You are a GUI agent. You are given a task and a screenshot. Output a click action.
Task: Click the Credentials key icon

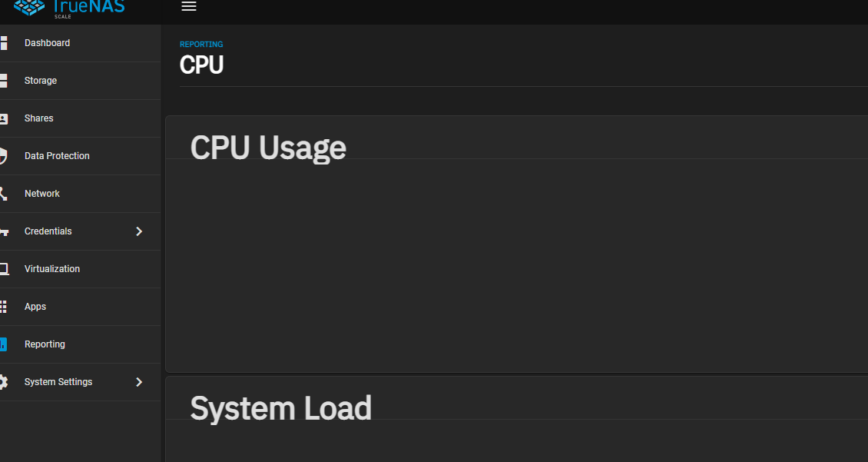4,231
